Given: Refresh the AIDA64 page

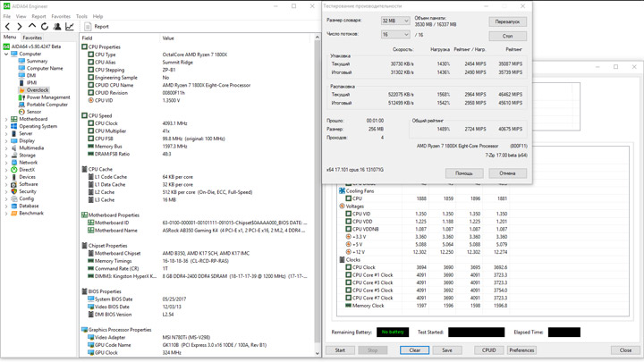Looking at the screenshot, I should [45, 26].
